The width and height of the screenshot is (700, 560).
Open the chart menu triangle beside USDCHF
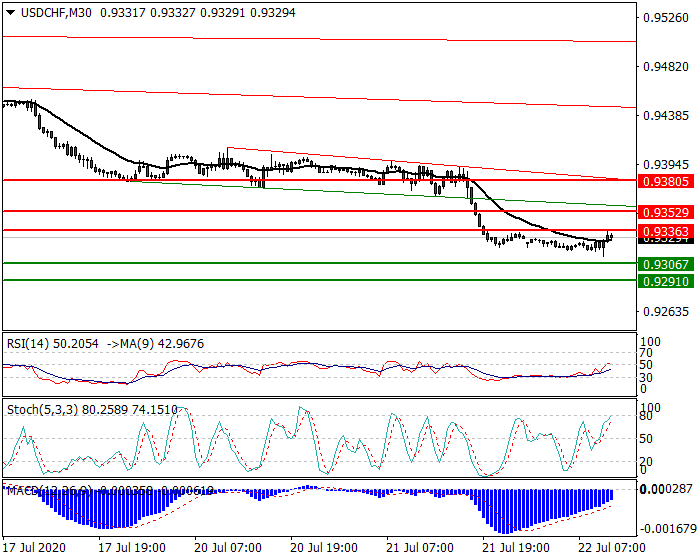tap(11, 13)
